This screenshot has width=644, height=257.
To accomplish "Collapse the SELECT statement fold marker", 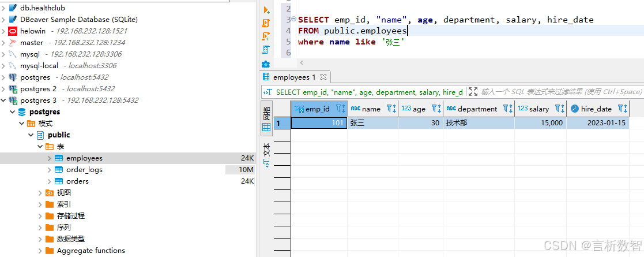I will point(293,19).
